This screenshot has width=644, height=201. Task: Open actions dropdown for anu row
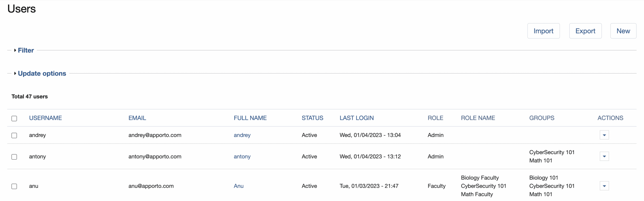604,186
